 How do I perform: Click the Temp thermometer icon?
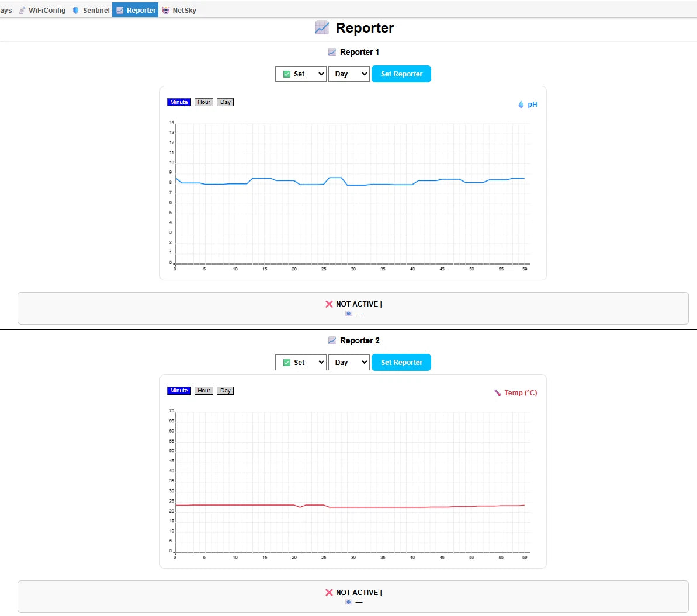[498, 393]
